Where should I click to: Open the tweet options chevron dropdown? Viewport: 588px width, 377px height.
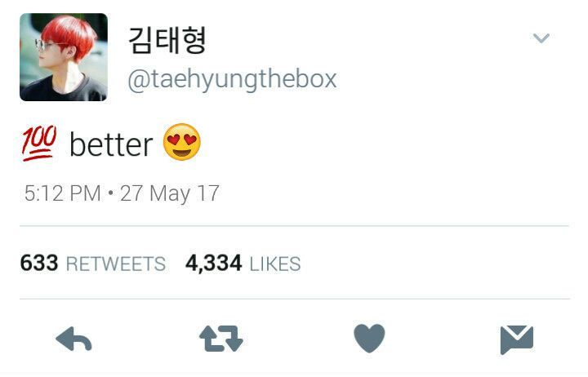541,38
